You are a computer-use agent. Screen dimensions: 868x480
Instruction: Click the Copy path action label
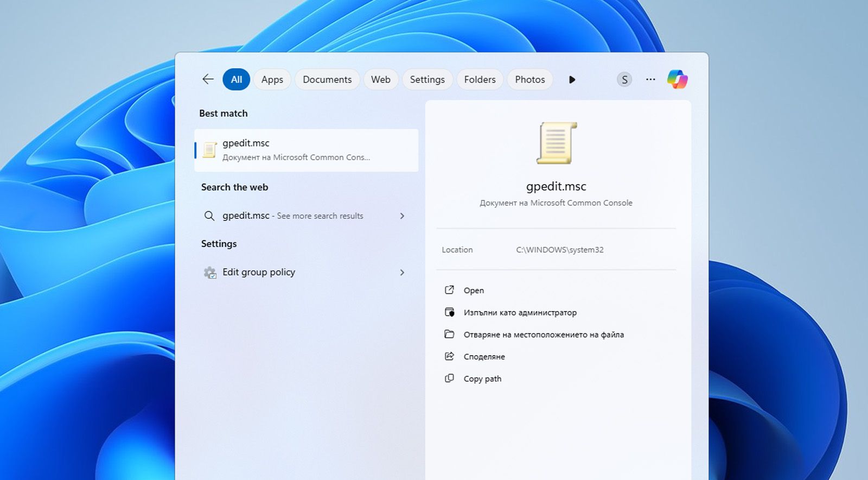(x=482, y=379)
